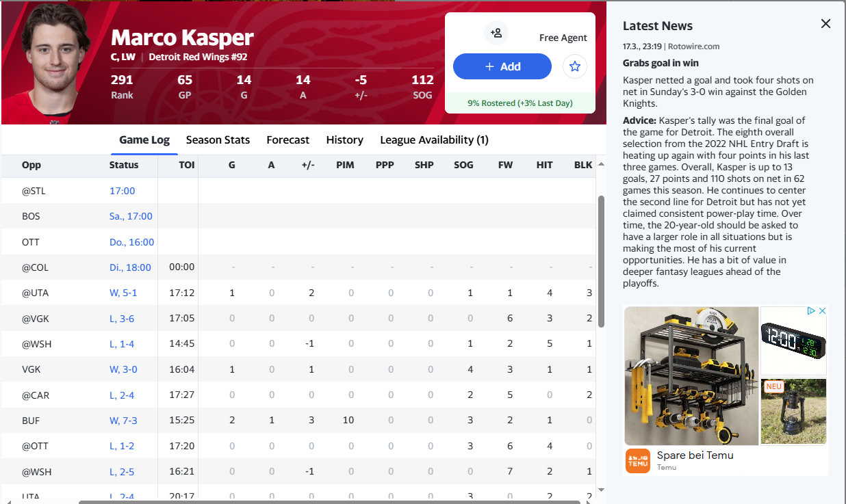The height and width of the screenshot is (504, 846).
Task: Click the L, 3-6 Vegas game link
Action: (123, 319)
